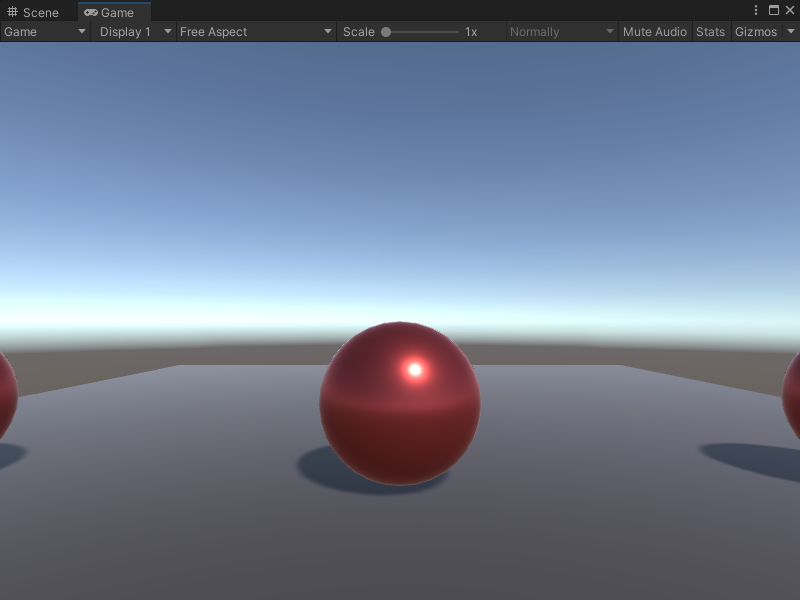This screenshot has height=600, width=800.
Task: Click the close X icon top right
Action: point(792,10)
